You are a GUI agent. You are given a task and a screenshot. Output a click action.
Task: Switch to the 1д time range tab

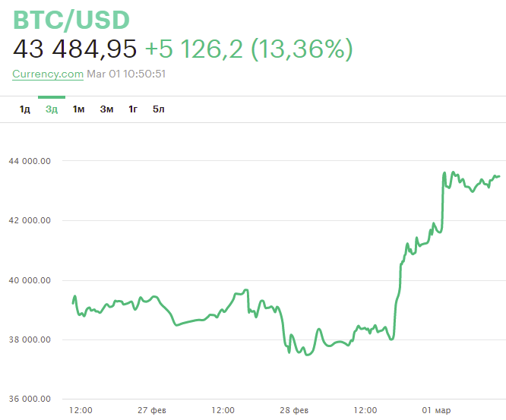pos(25,109)
